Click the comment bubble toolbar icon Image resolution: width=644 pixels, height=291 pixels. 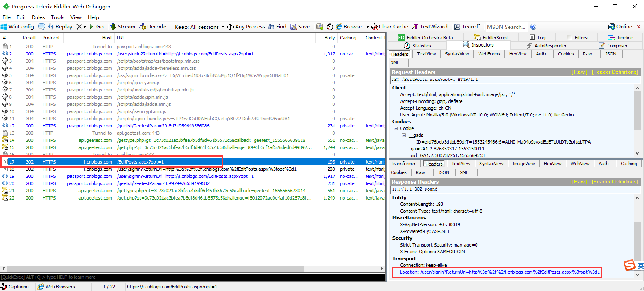tap(42, 26)
